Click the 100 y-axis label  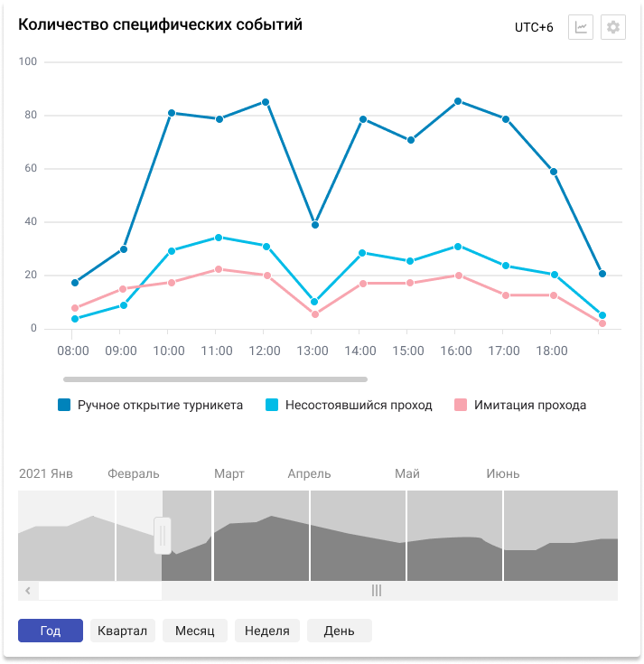coord(28,61)
